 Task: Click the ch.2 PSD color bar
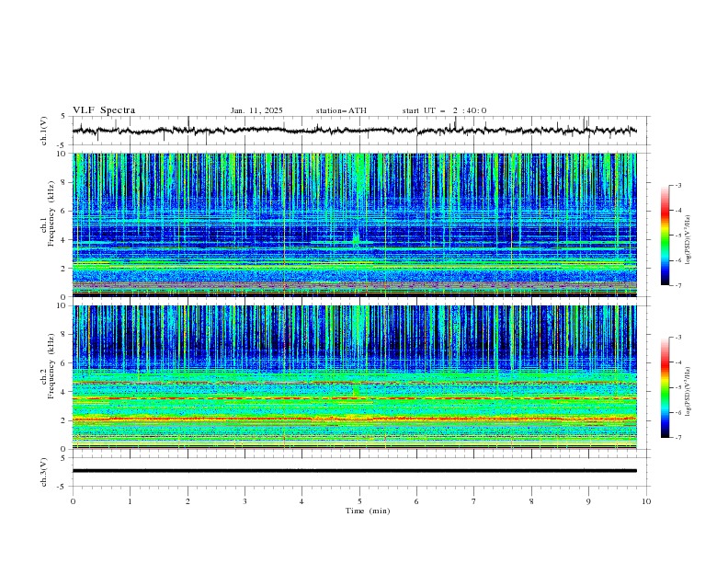pos(665,387)
